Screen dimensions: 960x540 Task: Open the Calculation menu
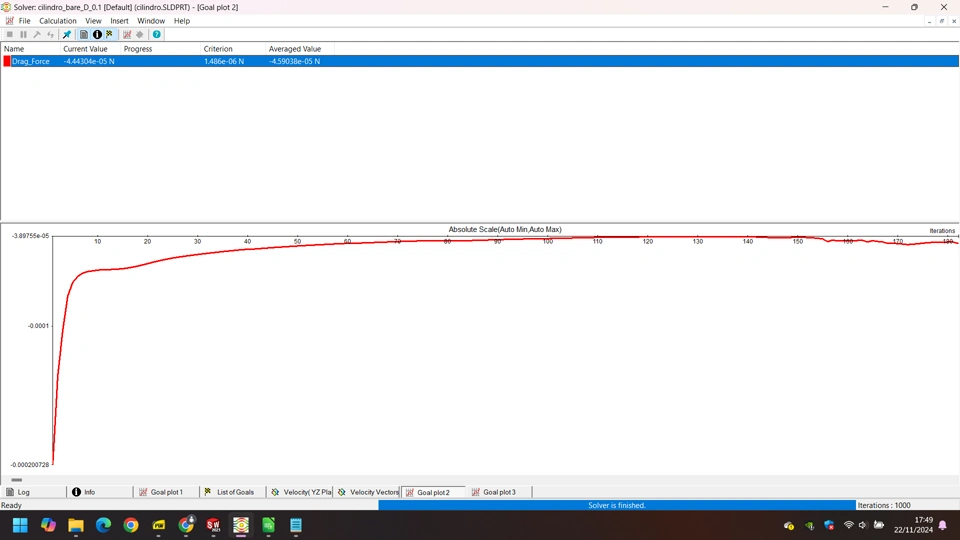tap(58, 21)
